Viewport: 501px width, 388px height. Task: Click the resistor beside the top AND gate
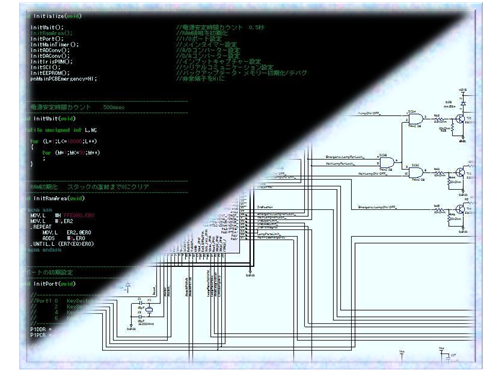(x=439, y=119)
